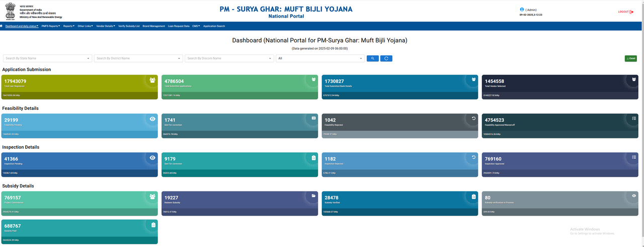The image size is (644, 247).
Task: Click the Government of India emblem logo
Action: pos(11,11)
